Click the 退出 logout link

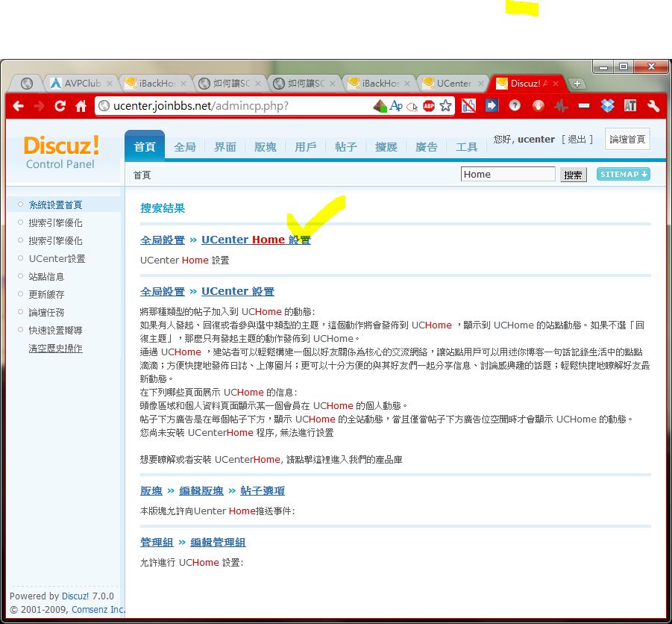point(577,140)
